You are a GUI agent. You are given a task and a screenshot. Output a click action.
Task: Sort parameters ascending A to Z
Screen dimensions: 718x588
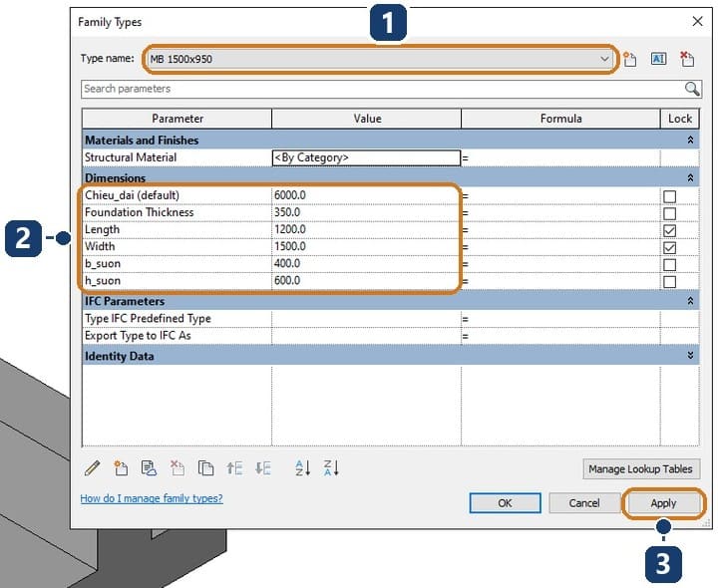tap(303, 468)
